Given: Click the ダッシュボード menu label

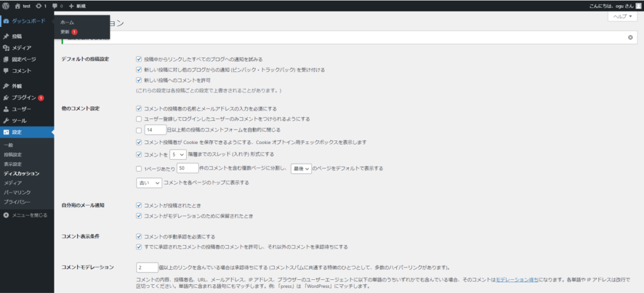Looking at the screenshot, I should (28, 21).
